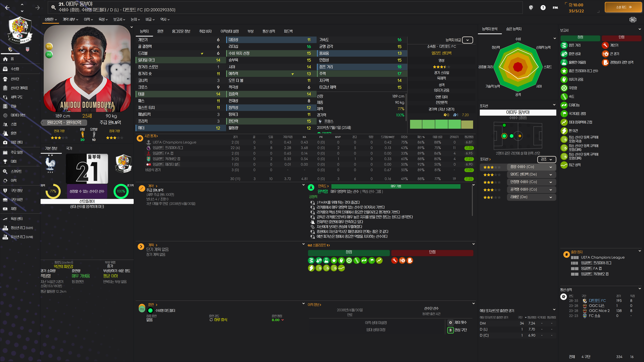Click the 100% 경기력 sharpness ring

121,191
